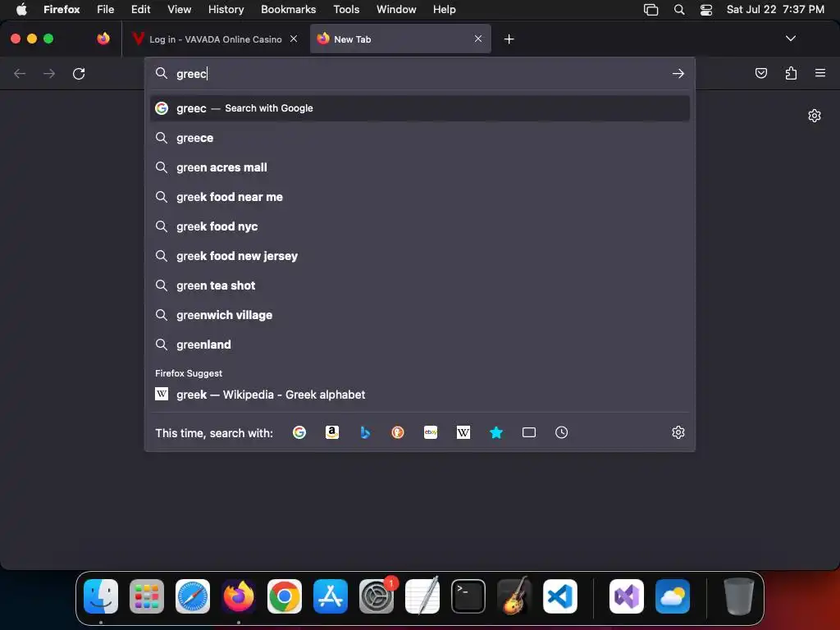Image resolution: width=840 pixels, height=630 pixels.
Task: Open the Firefox app menu
Action: (62, 9)
